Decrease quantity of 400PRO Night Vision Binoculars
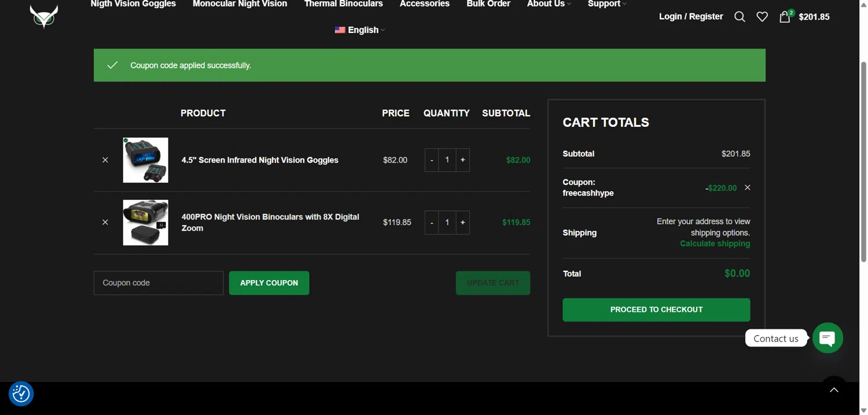868x415 pixels. (x=432, y=223)
